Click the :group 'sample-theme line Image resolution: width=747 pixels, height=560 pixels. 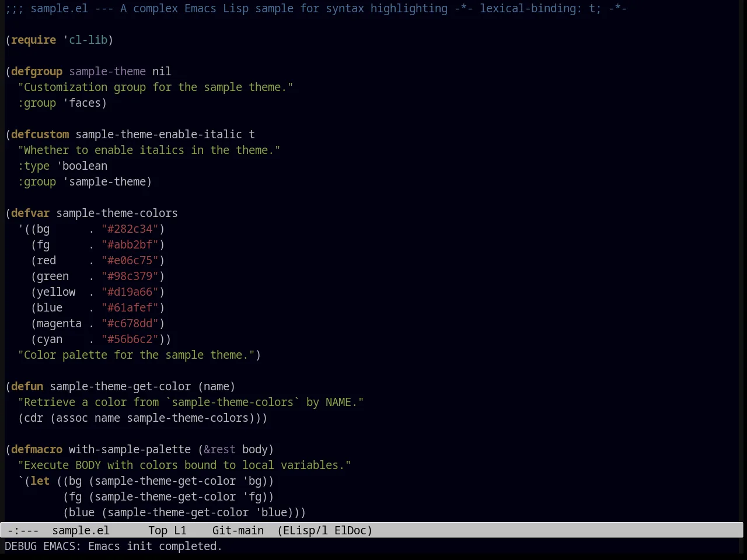point(85,181)
